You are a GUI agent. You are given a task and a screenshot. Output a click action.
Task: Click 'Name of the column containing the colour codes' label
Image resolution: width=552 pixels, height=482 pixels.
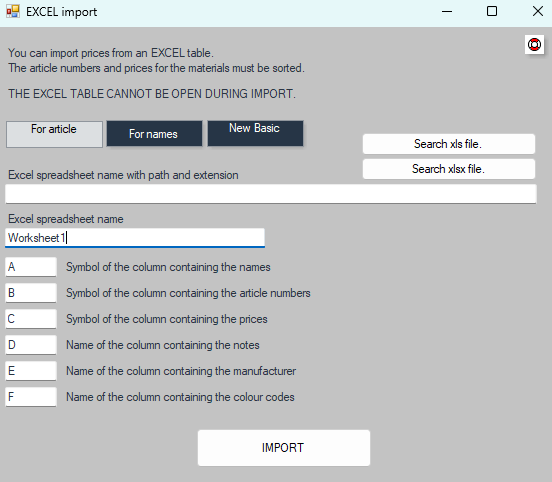pyautogui.click(x=180, y=397)
